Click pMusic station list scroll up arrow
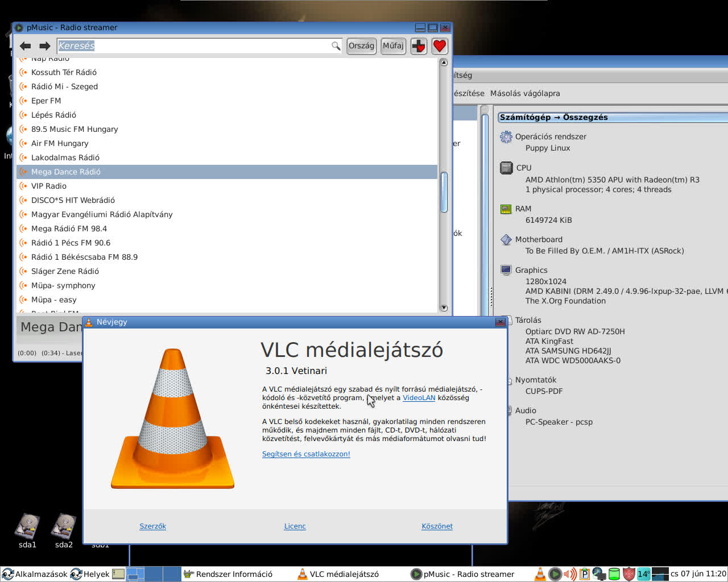728x582 pixels. 444,63
